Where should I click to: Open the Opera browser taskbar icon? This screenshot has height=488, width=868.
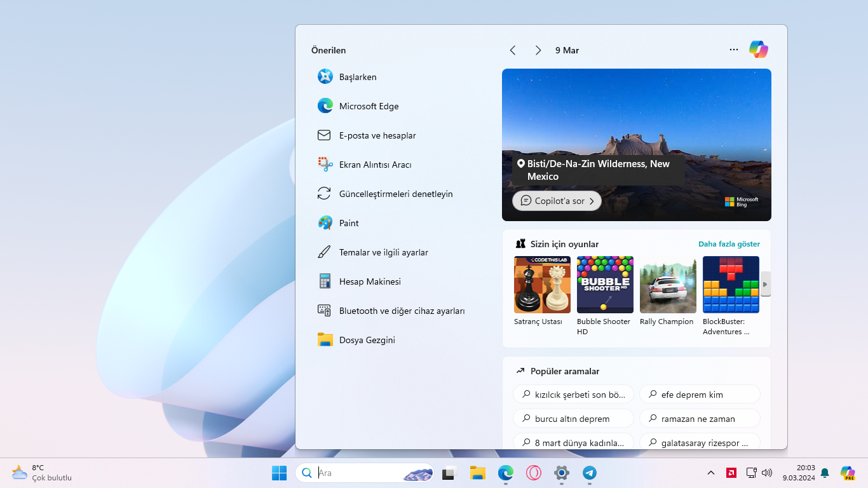[x=533, y=473]
